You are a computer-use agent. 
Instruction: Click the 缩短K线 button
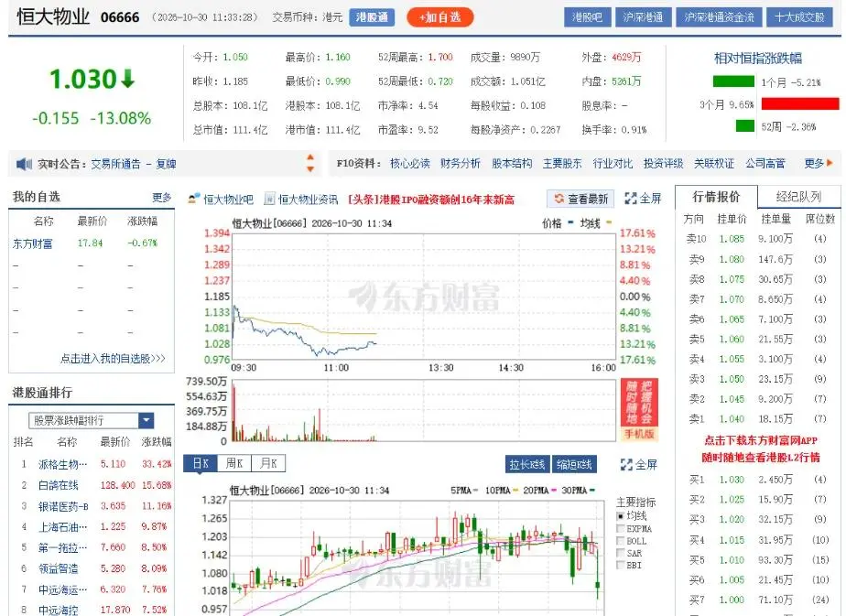574,464
